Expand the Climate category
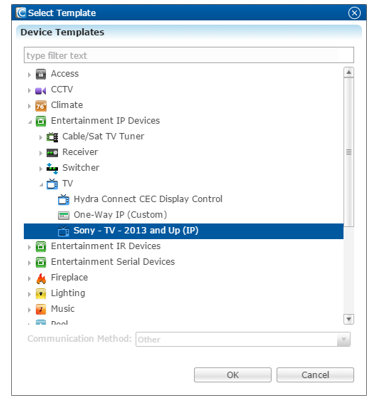377x401 pixels. click(29, 106)
